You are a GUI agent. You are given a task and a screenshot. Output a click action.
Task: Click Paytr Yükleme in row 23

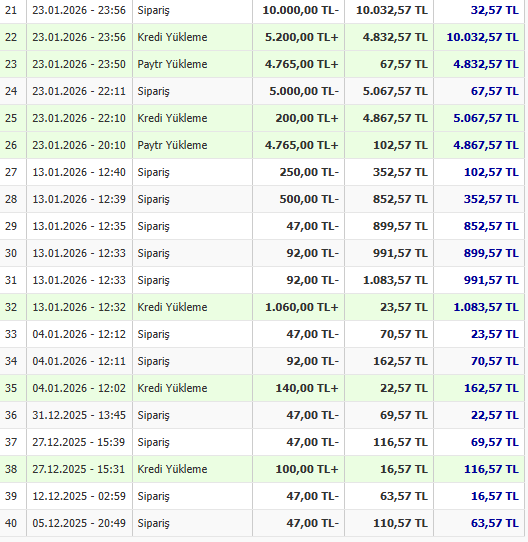pyautogui.click(x=172, y=64)
